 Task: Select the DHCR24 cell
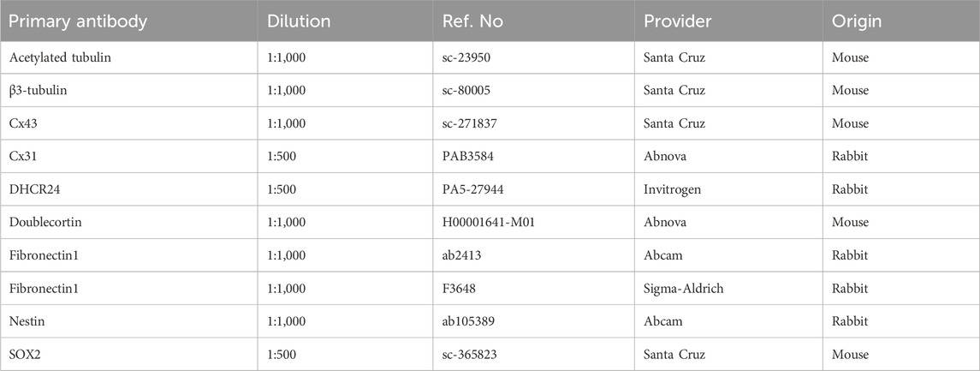(128, 189)
